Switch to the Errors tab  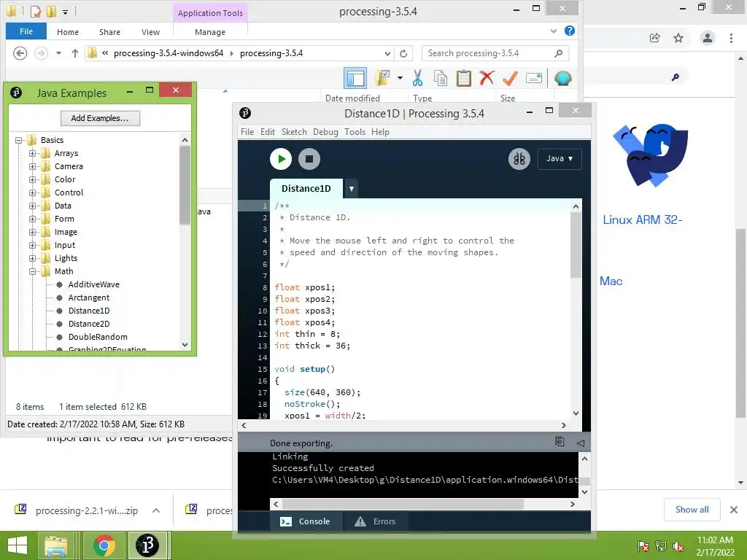376,521
